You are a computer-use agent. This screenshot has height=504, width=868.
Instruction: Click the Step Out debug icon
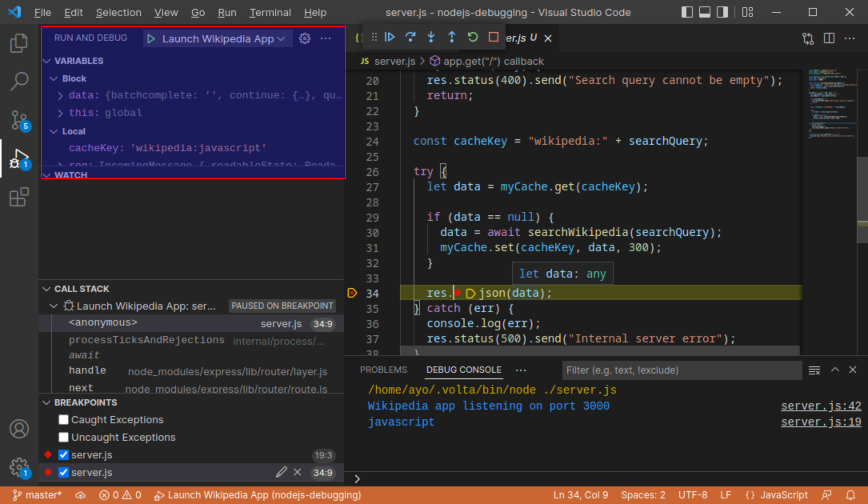pos(452,37)
